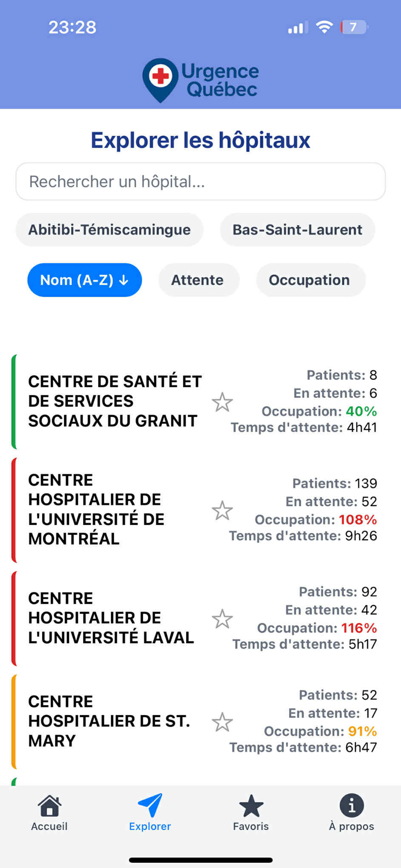
Task: Favorite Centre de santé du Granit star
Action: 222,402
